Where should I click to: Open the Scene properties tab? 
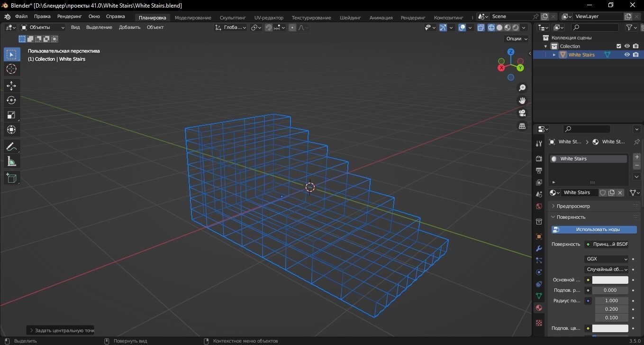coord(539,194)
